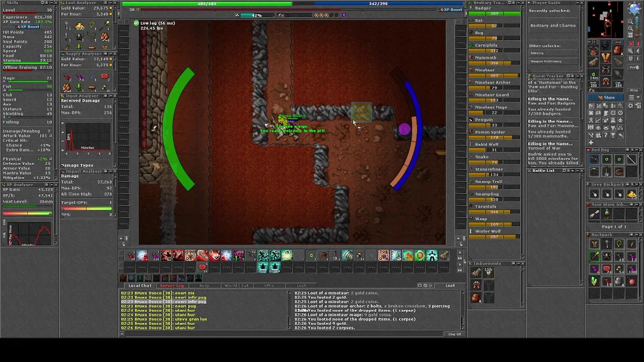Screen dimensions: 644x362
Task: Toggle the F expert mode icon
Action: click(x=638, y=58)
